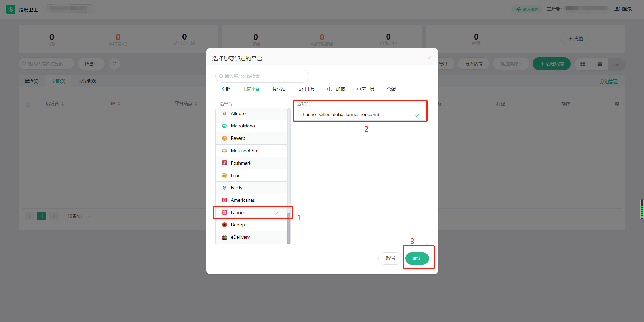The height and width of the screenshot is (322, 644).
Task: Open the 新人引导 guide
Action: pyautogui.click(x=527, y=9)
